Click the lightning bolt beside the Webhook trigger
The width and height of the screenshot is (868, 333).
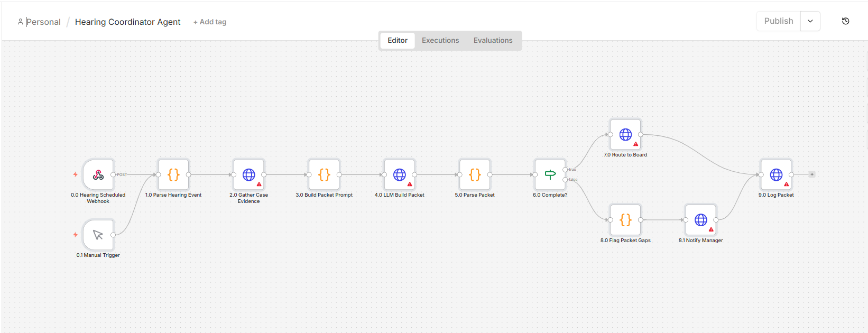[76, 174]
